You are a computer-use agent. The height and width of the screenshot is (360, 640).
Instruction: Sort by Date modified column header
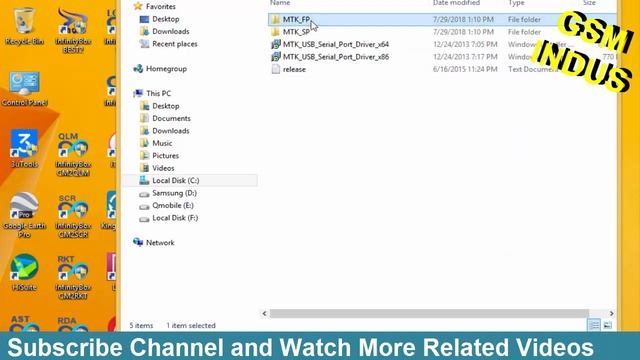456,3
